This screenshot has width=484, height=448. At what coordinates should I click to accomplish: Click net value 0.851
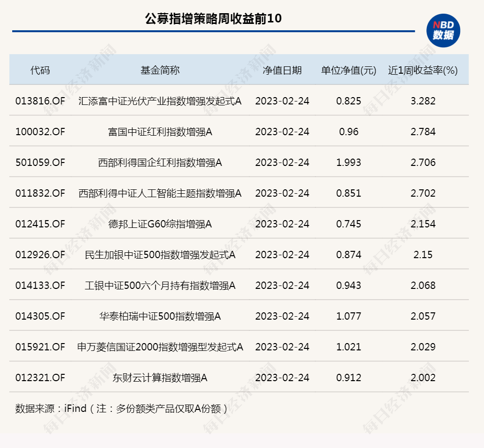pyautogui.click(x=349, y=193)
